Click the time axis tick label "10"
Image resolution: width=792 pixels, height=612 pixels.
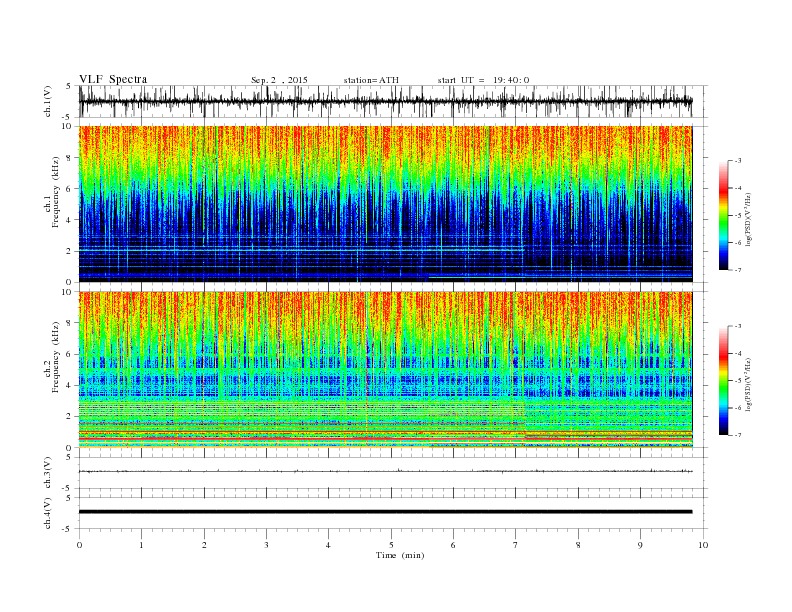[703, 545]
